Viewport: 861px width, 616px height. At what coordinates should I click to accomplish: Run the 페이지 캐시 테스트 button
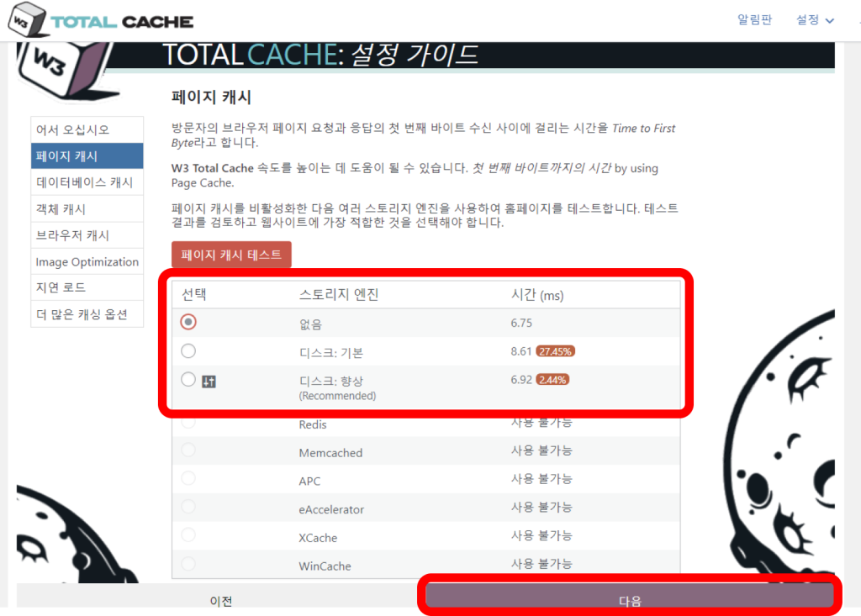231,255
